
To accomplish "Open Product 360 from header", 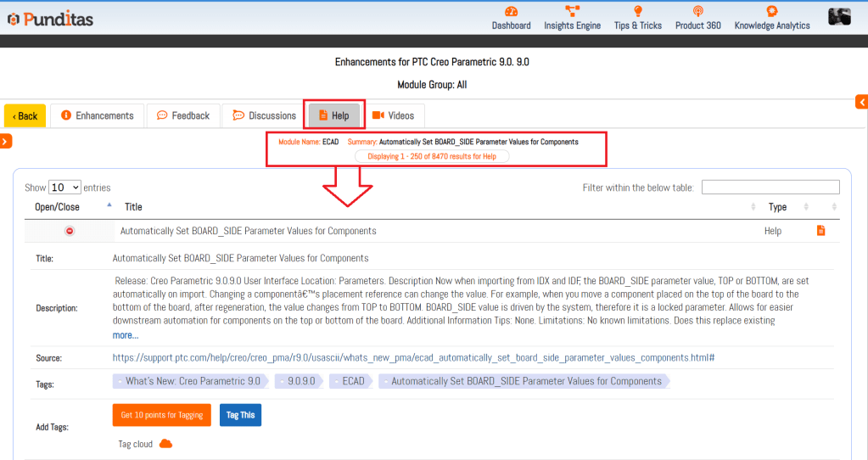I will pos(697,12).
